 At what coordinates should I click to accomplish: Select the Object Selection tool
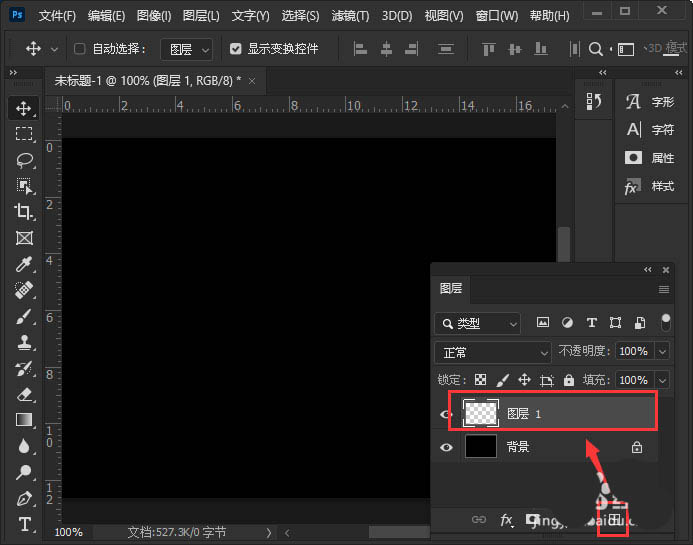click(24, 186)
